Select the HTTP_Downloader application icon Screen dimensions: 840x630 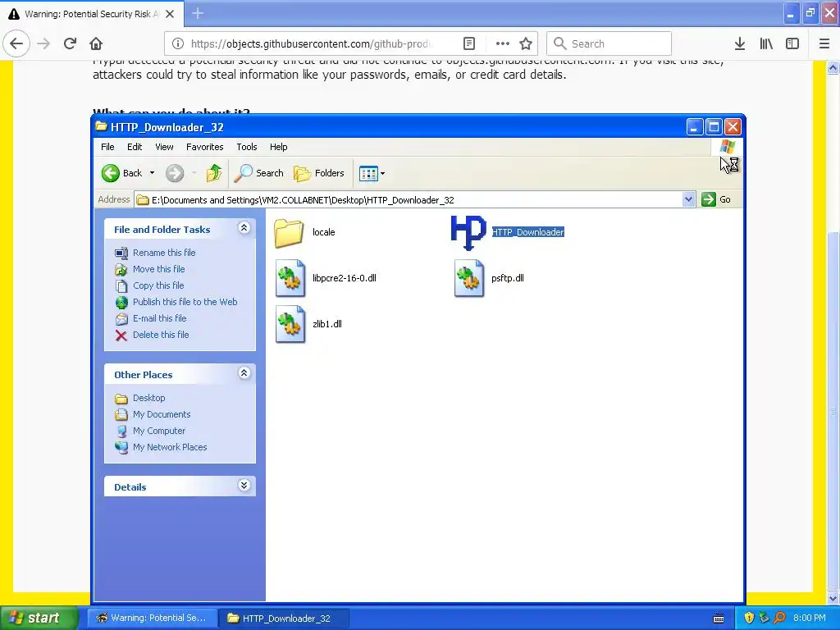[x=468, y=232]
